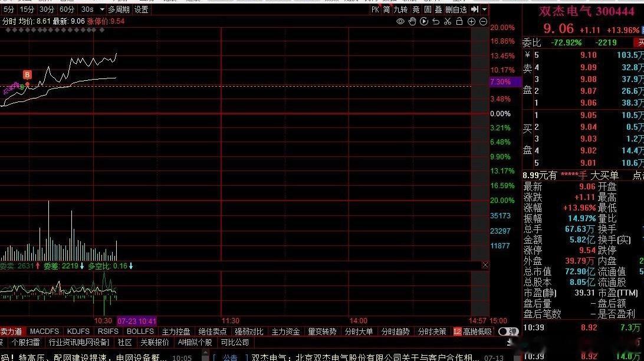Screen dimensions: 644x361
Task: Click the 竞 auction button
Action: tap(416, 9)
